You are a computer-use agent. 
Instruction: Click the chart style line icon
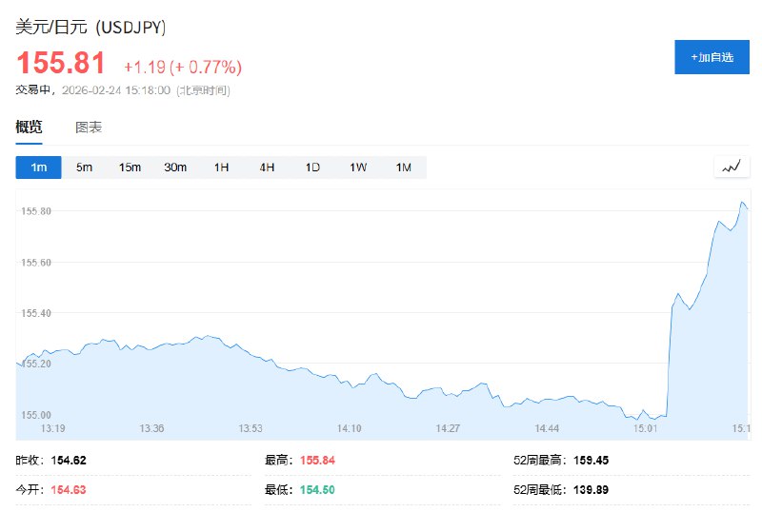coord(732,167)
